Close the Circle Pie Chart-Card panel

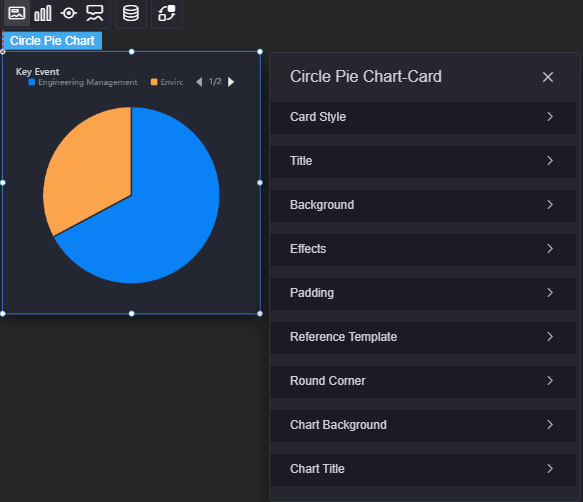click(548, 77)
